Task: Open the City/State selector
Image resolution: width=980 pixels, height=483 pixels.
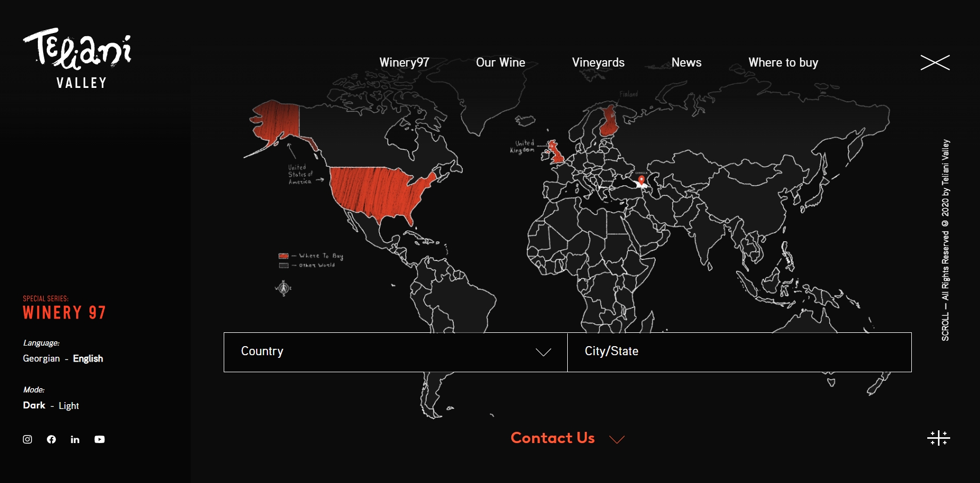Action: [739, 352]
